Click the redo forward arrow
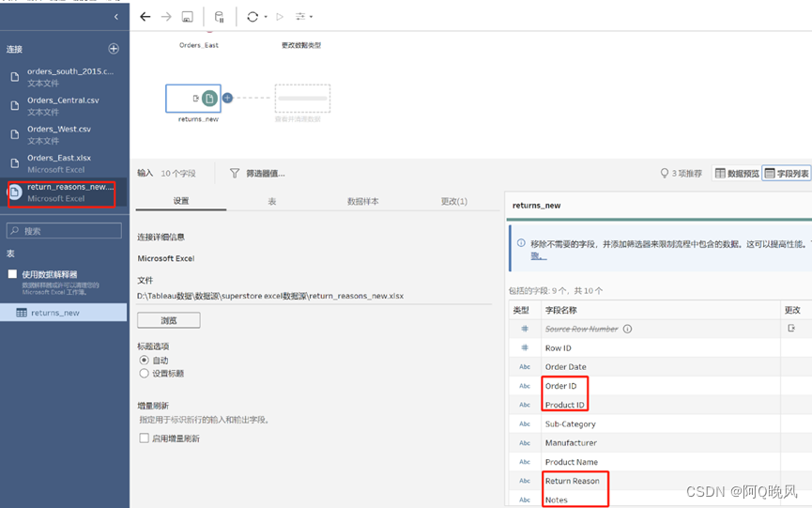 tap(166, 17)
